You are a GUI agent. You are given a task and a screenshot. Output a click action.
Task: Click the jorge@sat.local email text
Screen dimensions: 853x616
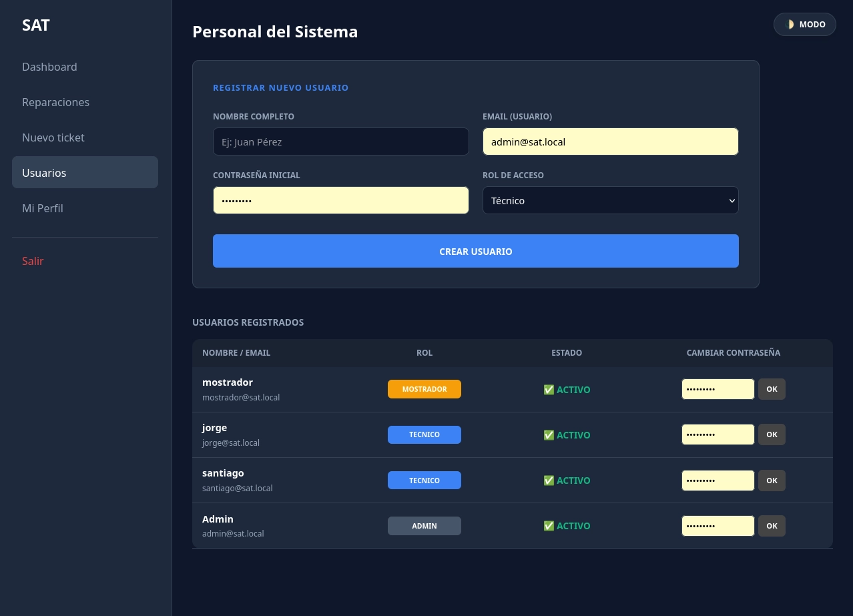click(x=231, y=442)
